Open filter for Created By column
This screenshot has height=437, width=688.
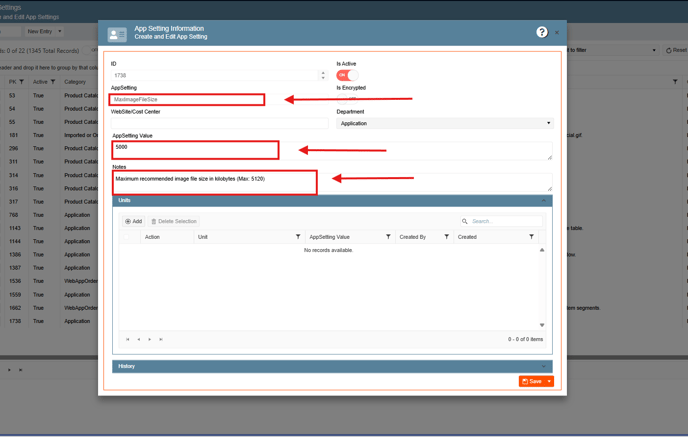446,237
